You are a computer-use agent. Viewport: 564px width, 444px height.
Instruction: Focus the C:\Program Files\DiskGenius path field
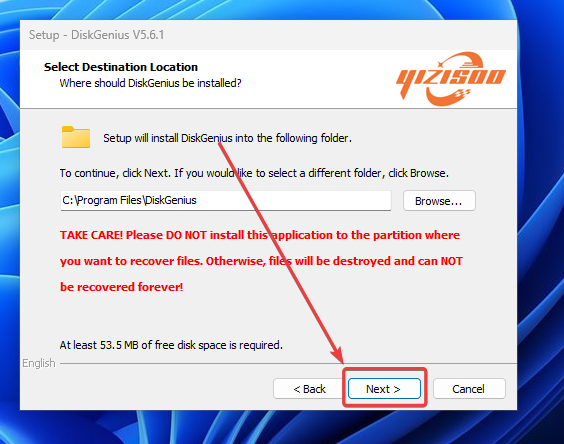[x=226, y=200]
